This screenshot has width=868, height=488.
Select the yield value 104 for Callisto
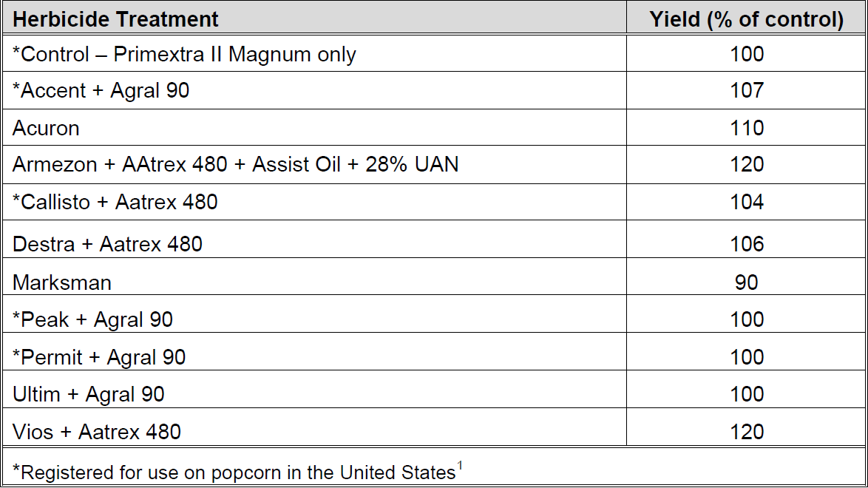746,202
